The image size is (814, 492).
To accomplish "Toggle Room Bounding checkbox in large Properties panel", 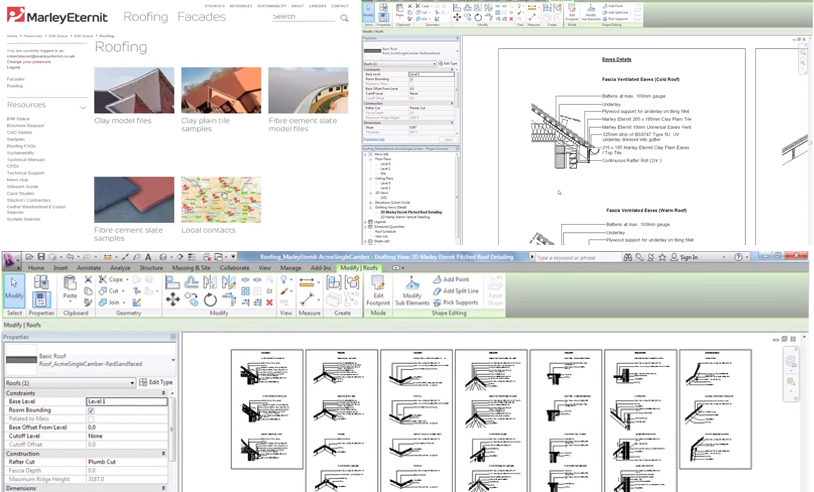I will (91, 410).
